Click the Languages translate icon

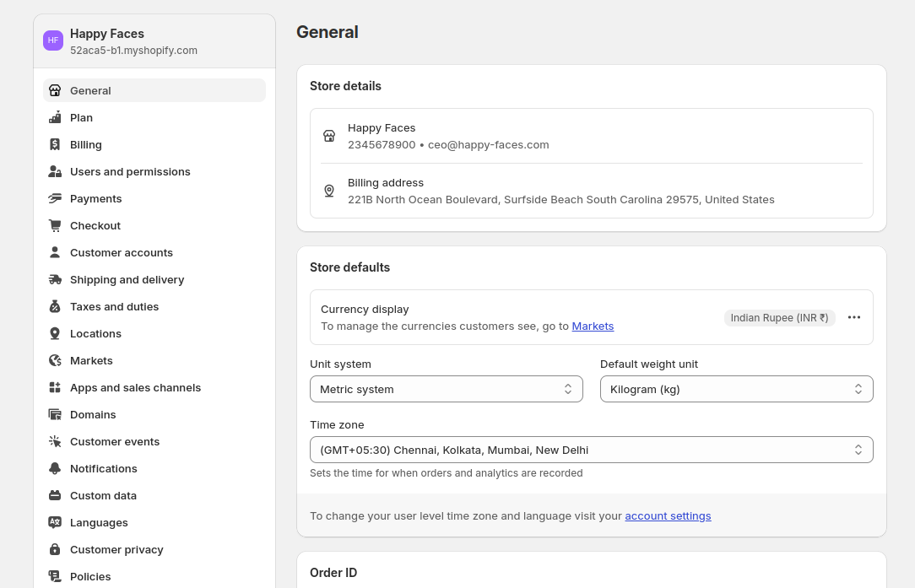click(55, 522)
